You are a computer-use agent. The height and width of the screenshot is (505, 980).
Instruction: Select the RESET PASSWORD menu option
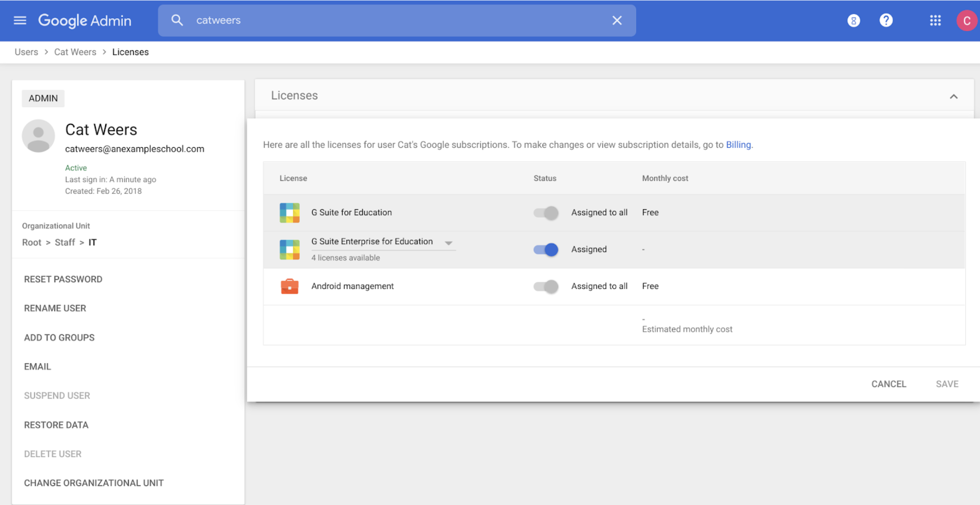[x=63, y=278]
